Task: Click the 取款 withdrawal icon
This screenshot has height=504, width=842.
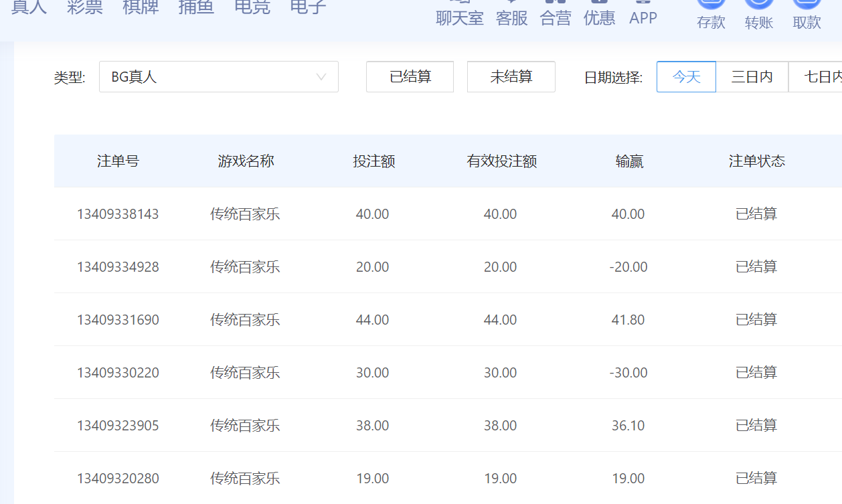Action: [807, 13]
